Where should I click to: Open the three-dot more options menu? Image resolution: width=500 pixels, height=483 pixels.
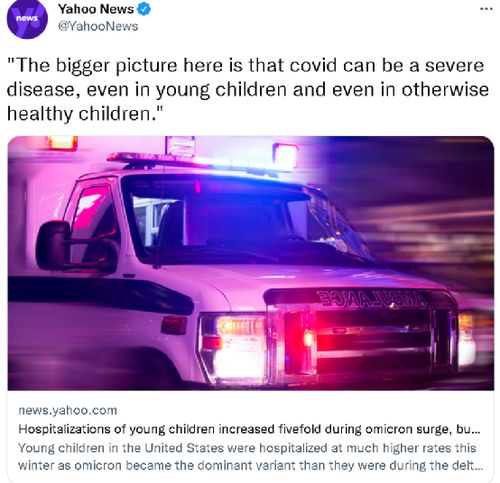click(486, 9)
